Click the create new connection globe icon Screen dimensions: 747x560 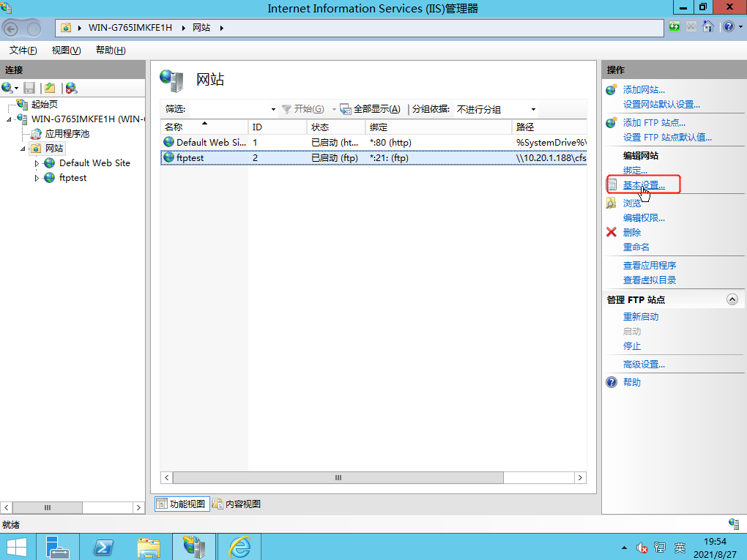coord(7,88)
